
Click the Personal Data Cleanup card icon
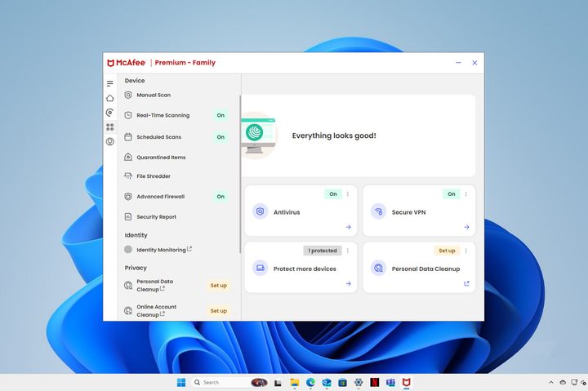(378, 268)
